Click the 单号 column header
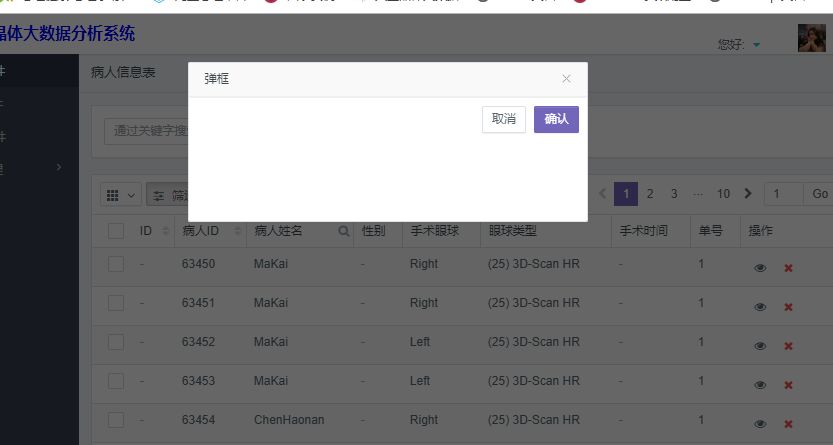The width and height of the screenshot is (833, 445). coord(710,231)
